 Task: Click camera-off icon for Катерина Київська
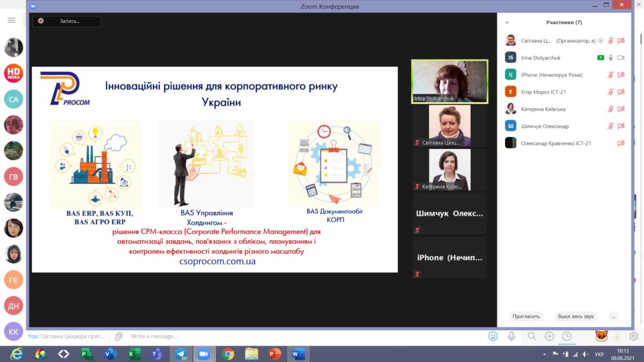tap(621, 109)
